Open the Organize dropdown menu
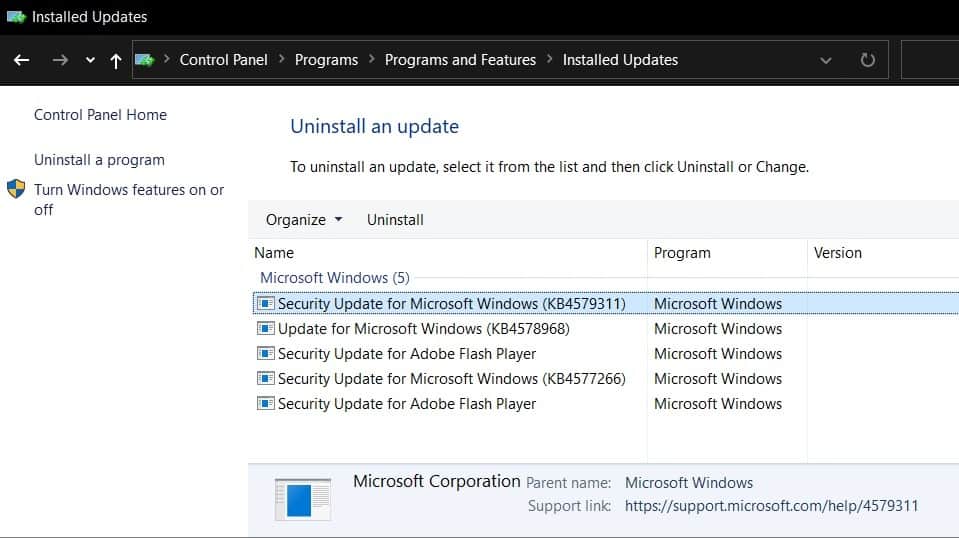Viewport: 959px width, 538px height. (x=304, y=220)
